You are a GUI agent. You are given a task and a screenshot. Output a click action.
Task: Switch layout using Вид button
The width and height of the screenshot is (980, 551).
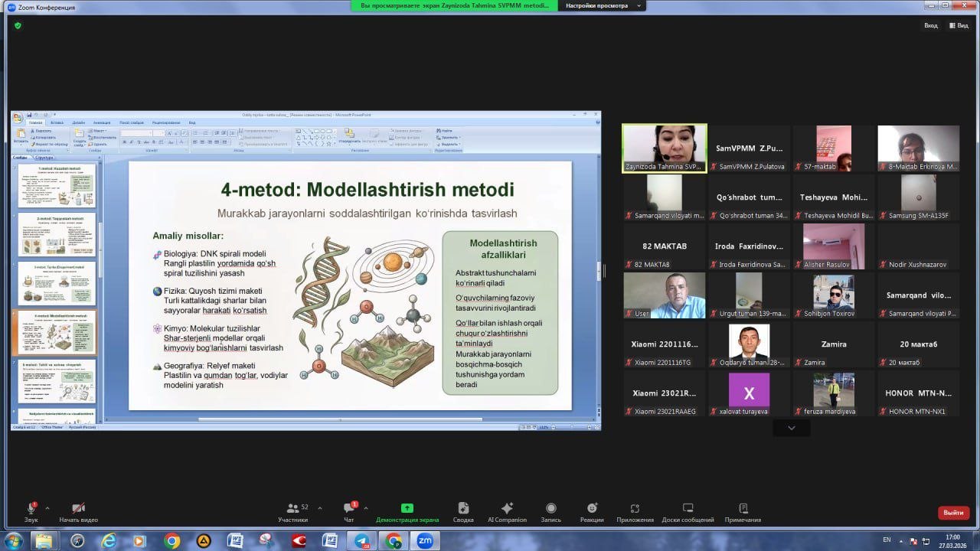(x=959, y=25)
